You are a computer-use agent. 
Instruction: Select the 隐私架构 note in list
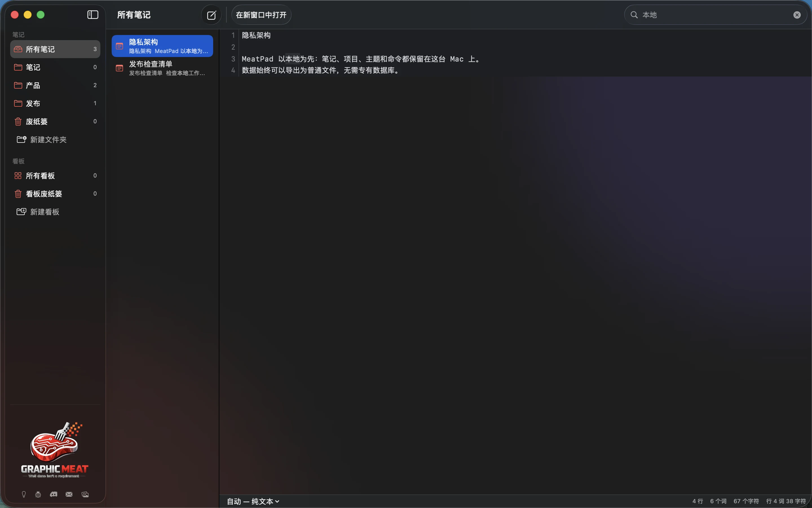162,46
